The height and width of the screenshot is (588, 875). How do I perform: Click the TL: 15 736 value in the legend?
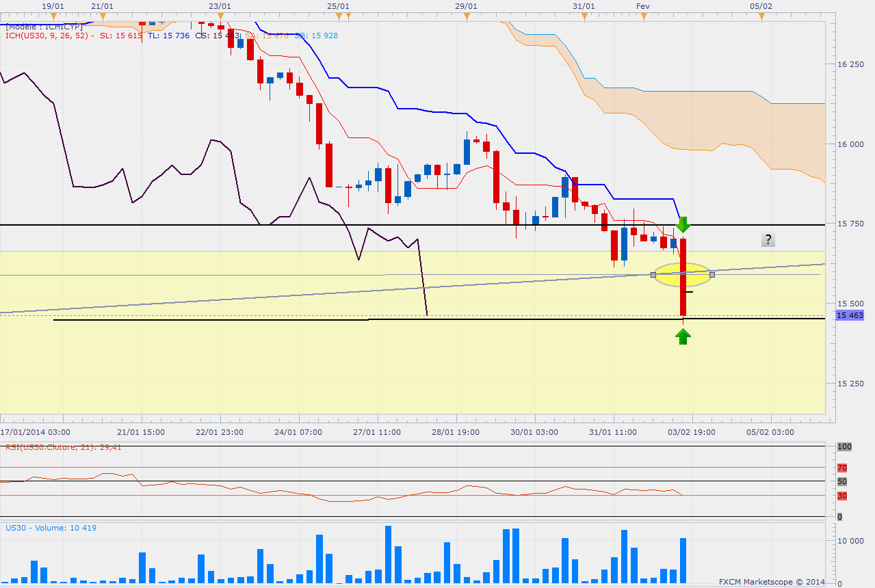coord(169,36)
